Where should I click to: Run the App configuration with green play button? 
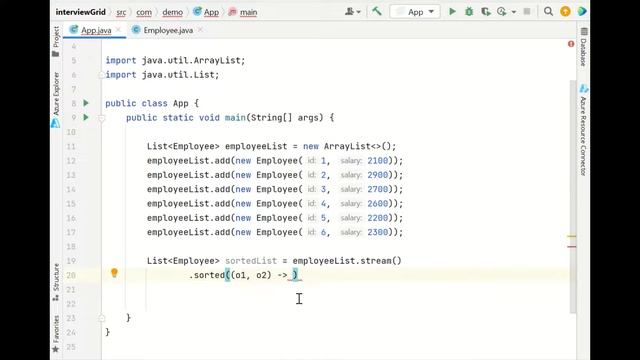coord(452,11)
